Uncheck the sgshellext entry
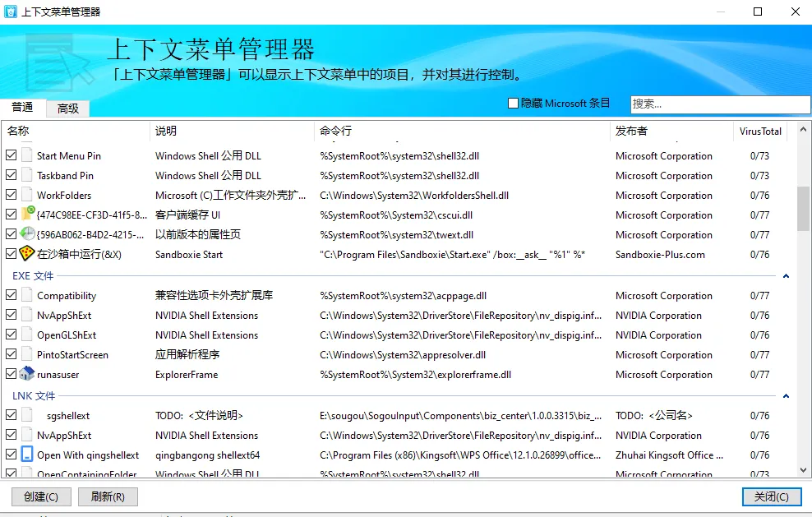Viewport: 812px width, 517px height. click(11, 415)
